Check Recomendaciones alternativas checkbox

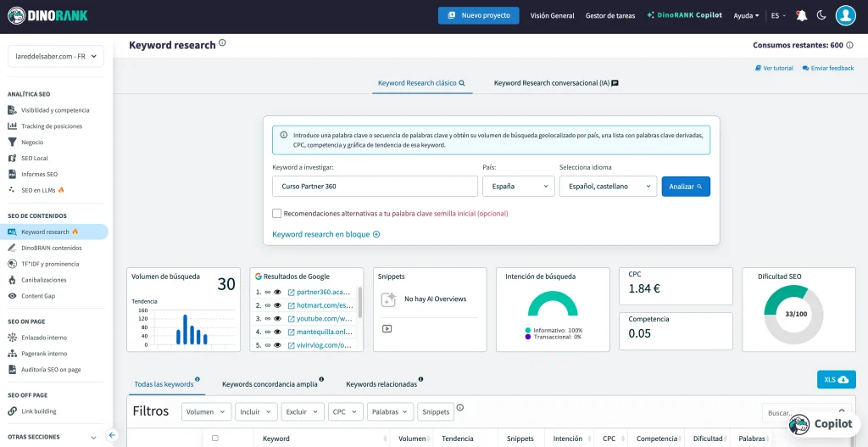[x=277, y=213]
